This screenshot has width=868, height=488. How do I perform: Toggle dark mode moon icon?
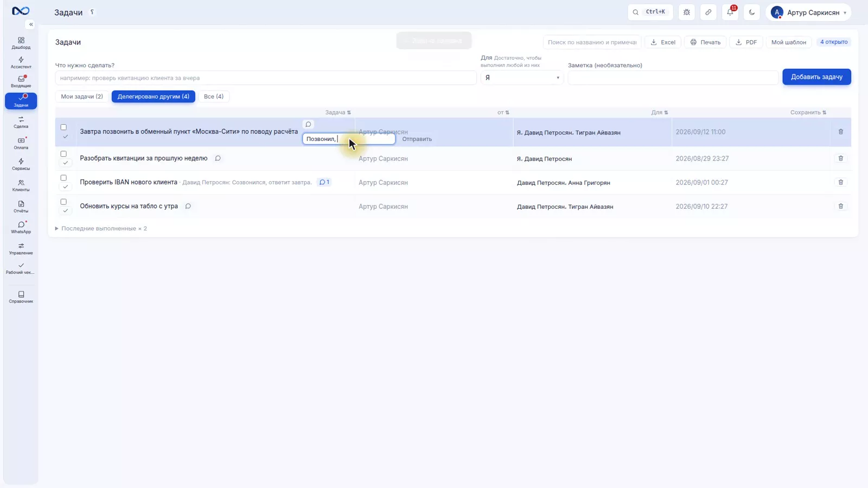click(752, 12)
